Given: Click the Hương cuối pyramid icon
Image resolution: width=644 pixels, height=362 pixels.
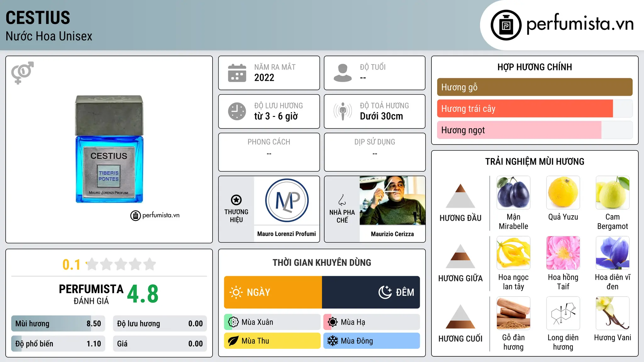Looking at the screenshot, I should 460,316.
